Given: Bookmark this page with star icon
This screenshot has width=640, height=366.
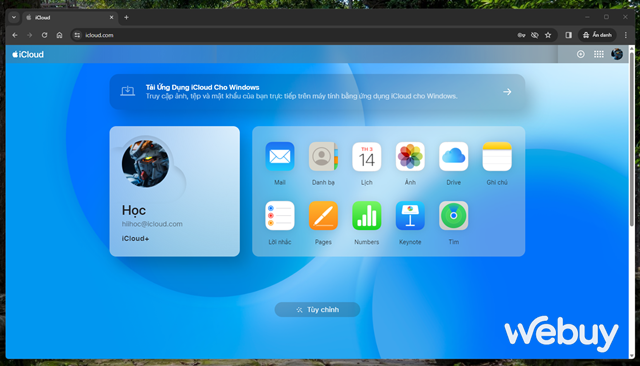Looking at the screenshot, I should (548, 35).
